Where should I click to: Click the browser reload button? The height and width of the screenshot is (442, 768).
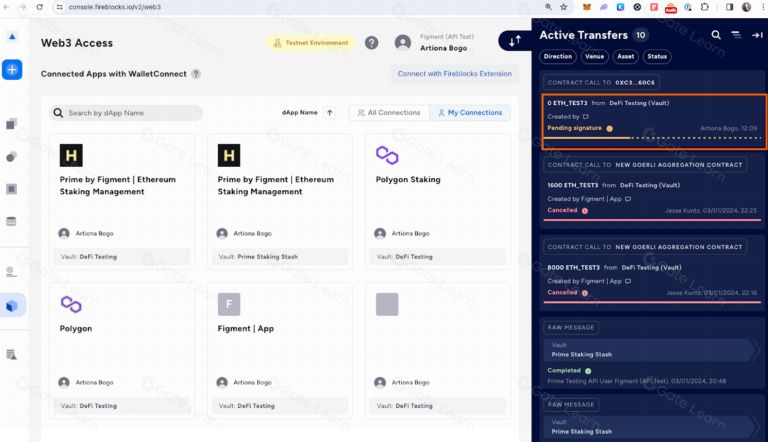tap(40, 7)
